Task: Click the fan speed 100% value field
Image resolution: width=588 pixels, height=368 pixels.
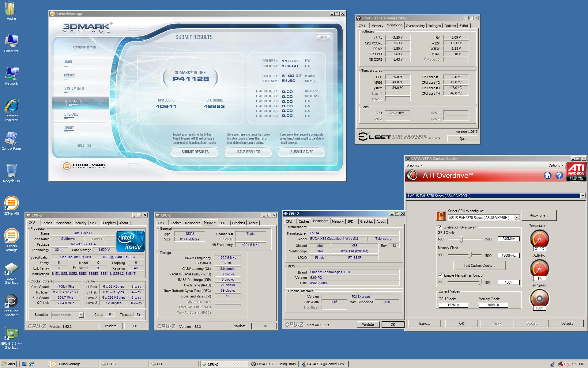Action: coord(508,282)
